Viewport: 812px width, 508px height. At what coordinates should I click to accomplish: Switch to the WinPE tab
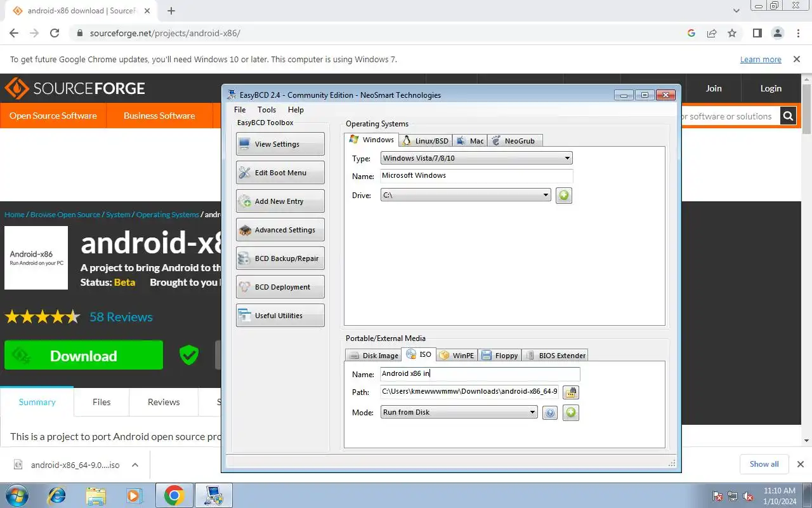pos(457,356)
